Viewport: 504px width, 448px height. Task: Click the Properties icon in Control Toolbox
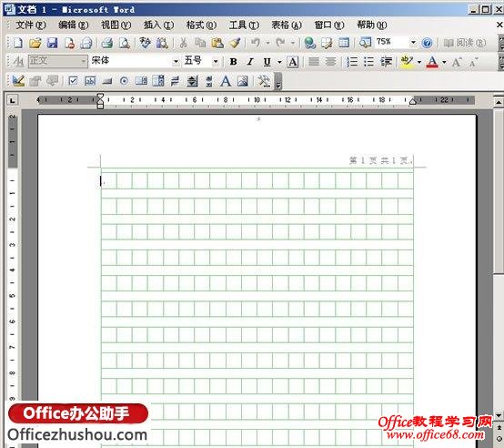pyautogui.click(x=35, y=81)
